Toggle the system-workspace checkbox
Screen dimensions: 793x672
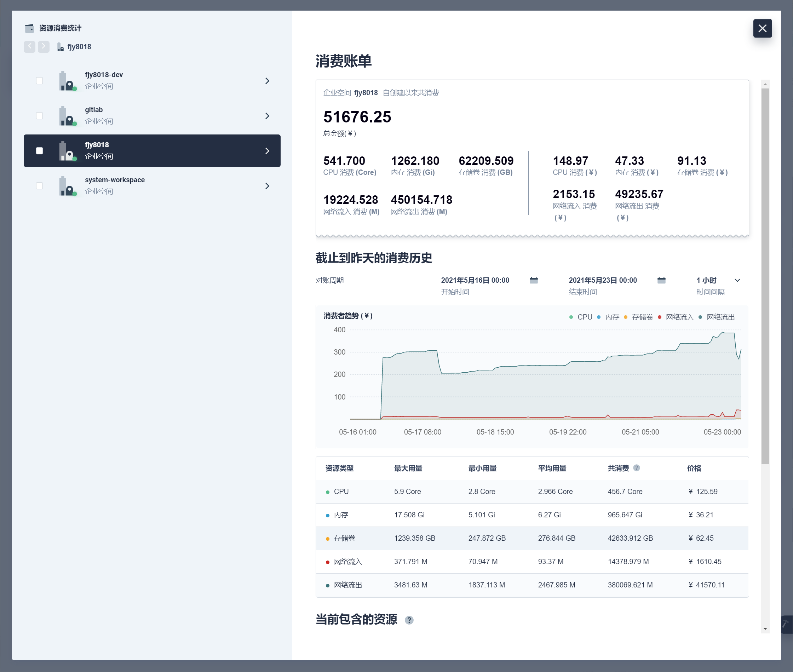click(39, 186)
